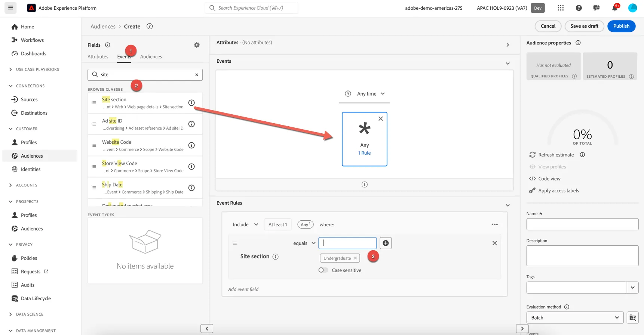Viewport: 644px width, 335px height.
Task: Open the equals operator dropdown
Action: point(304,243)
